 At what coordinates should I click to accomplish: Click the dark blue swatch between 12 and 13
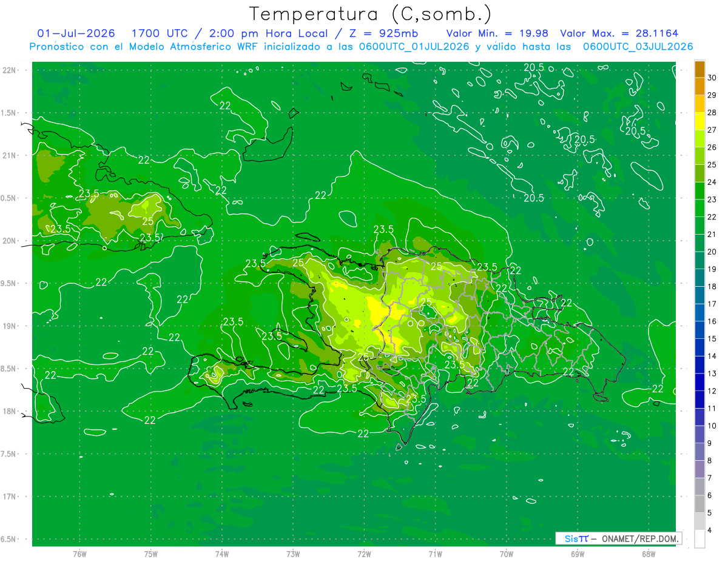click(x=699, y=382)
